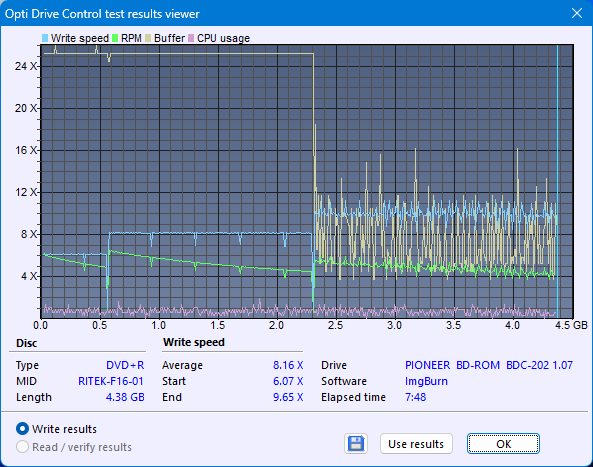Click the Use results button

tap(416, 444)
